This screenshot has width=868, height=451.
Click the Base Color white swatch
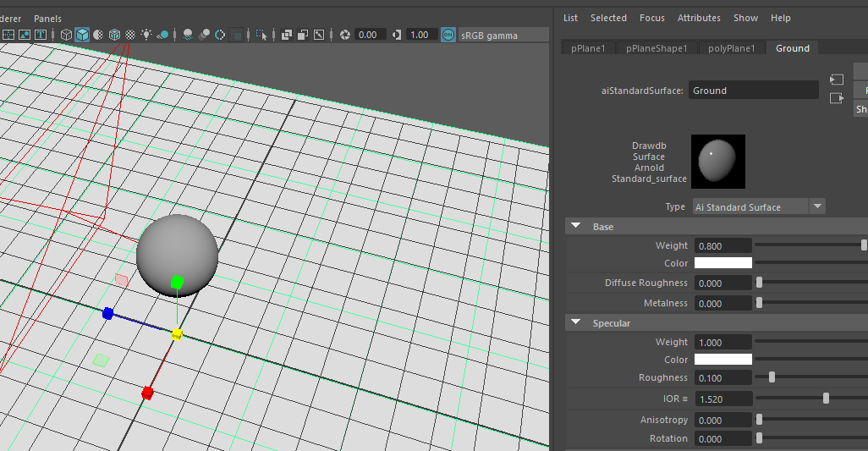(x=723, y=263)
